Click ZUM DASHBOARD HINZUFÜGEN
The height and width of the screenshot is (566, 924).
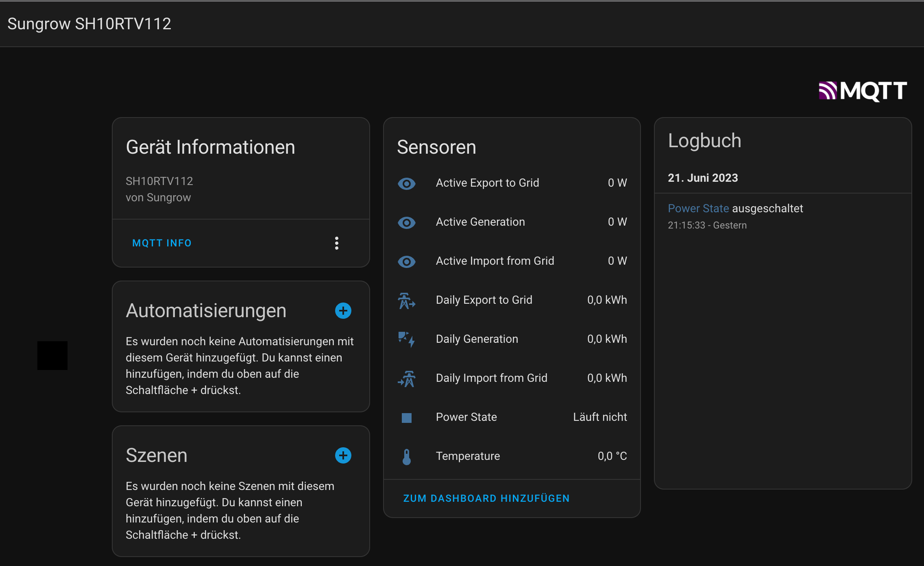click(x=486, y=498)
